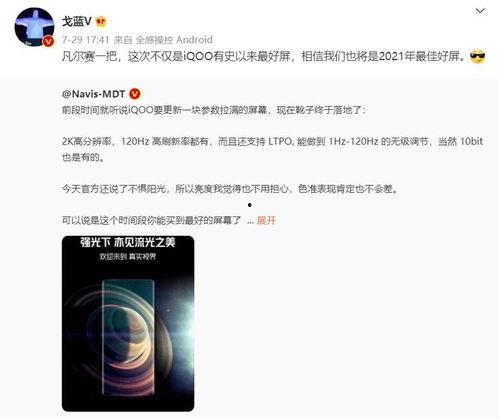The width and height of the screenshot is (499, 419).
Task: Open the 戈蓝V username link
Action: [x=77, y=22]
